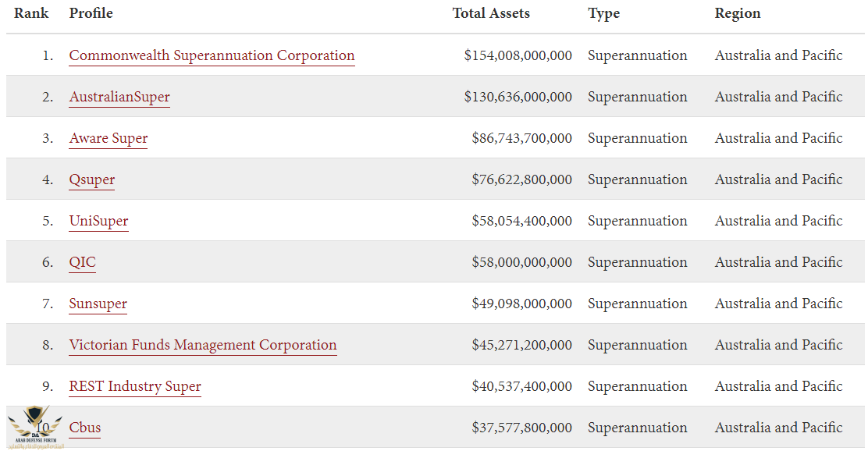Click the $37,577,800,000 assets value for Cbus
The height and width of the screenshot is (451, 868).
(521, 428)
